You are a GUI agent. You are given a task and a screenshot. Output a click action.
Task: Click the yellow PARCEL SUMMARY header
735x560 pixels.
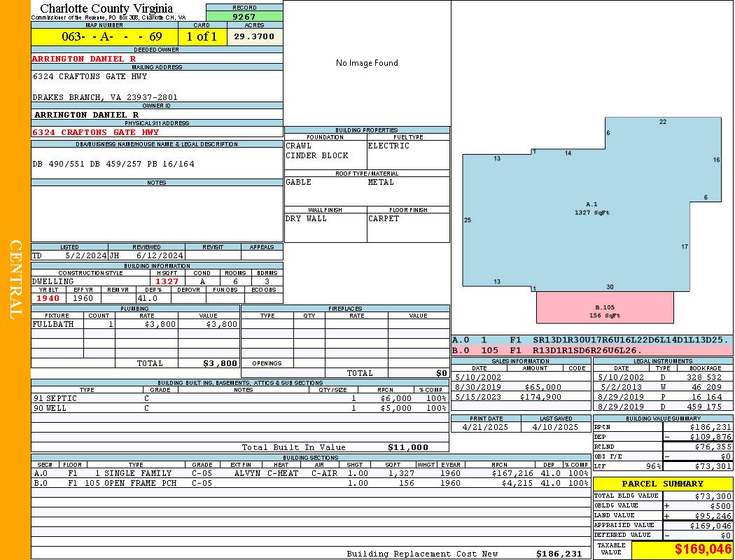[663, 484]
